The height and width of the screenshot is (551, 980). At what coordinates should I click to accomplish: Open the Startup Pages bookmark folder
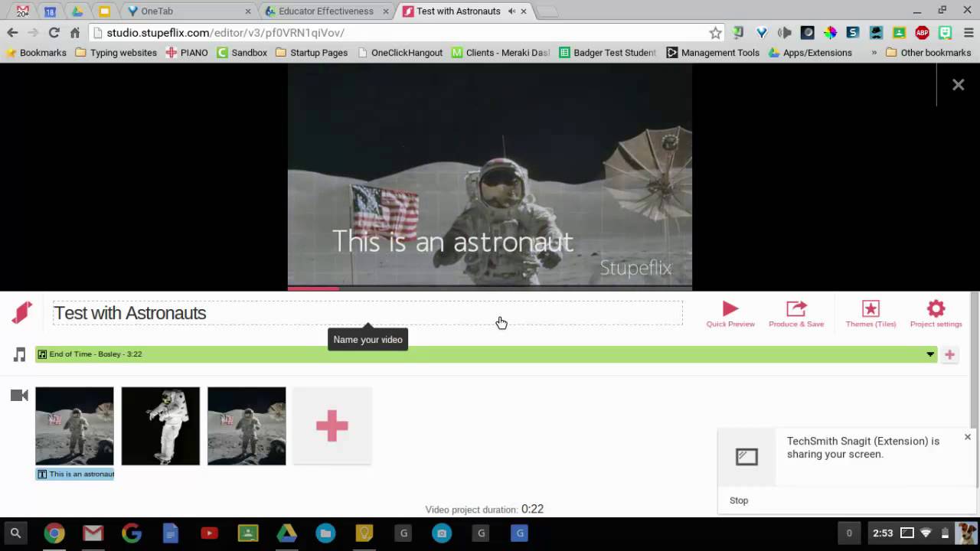click(x=311, y=53)
